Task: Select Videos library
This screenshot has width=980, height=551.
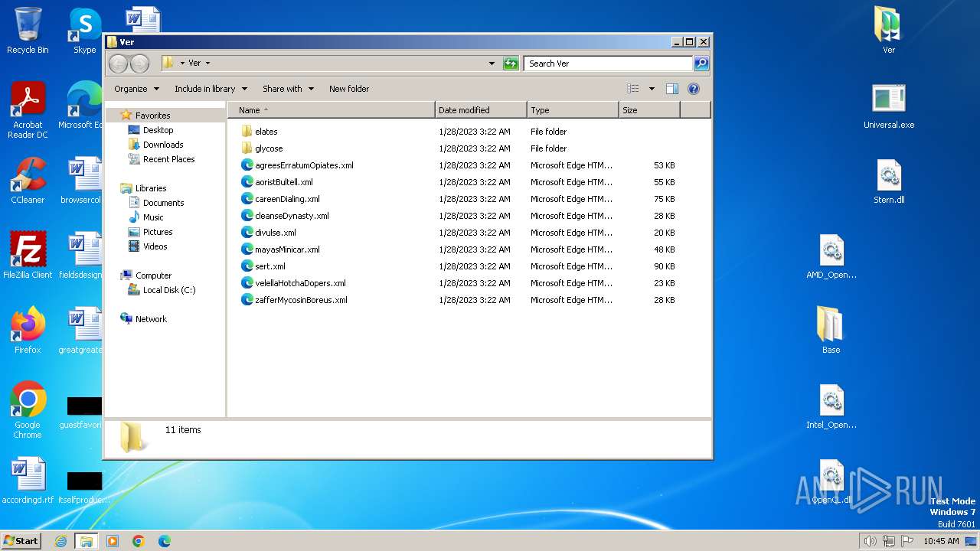Action: pos(155,246)
